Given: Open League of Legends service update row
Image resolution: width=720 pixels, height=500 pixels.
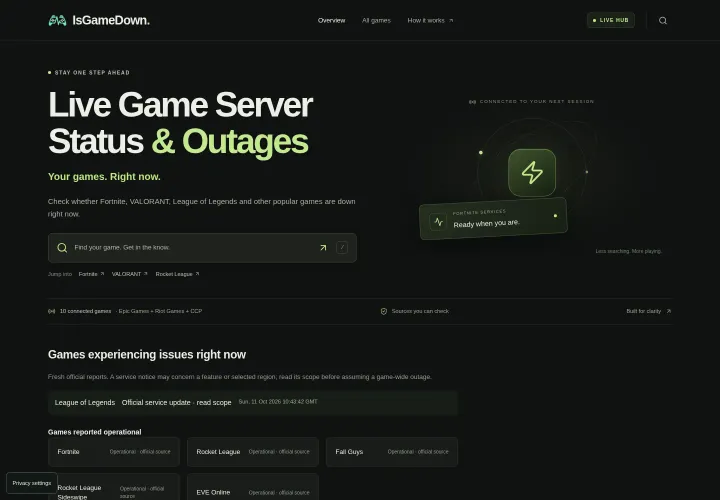Looking at the screenshot, I should click(x=253, y=403).
